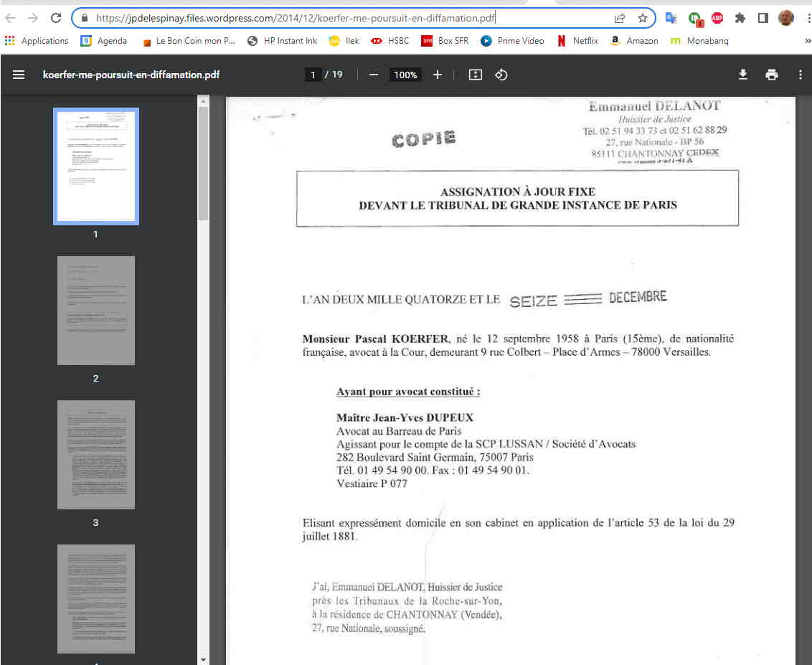Print the PDF document
812x665 pixels.
click(772, 75)
